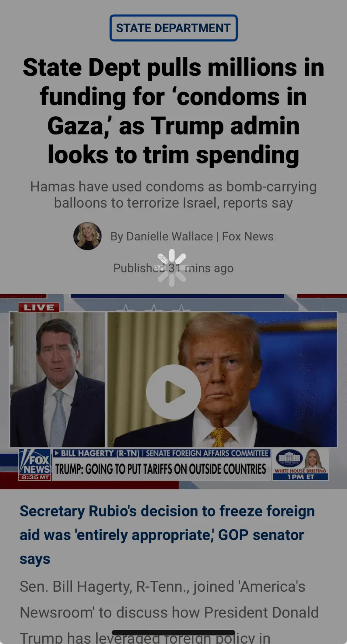
Task: Tap the White House Briefing 1PM ET graphic
Action: click(x=301, y=465)
